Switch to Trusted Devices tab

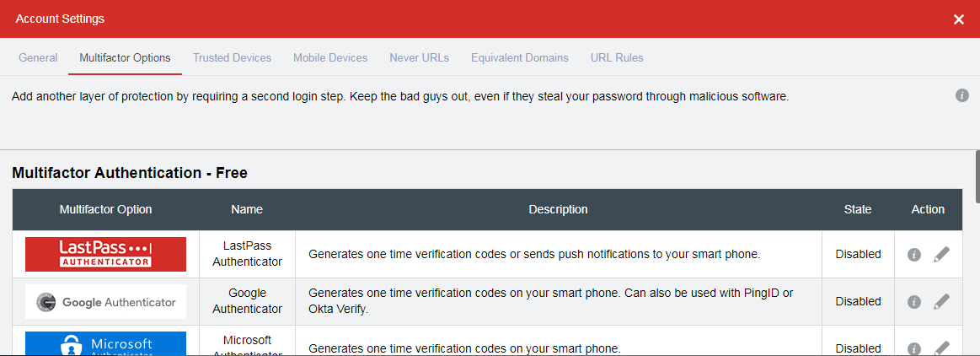tap(232, 57)
